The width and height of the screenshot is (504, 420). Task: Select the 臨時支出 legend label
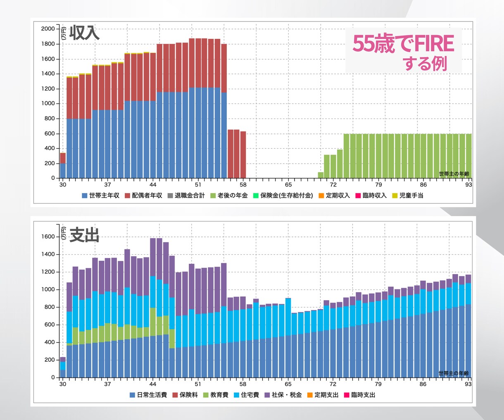(363, 395)
